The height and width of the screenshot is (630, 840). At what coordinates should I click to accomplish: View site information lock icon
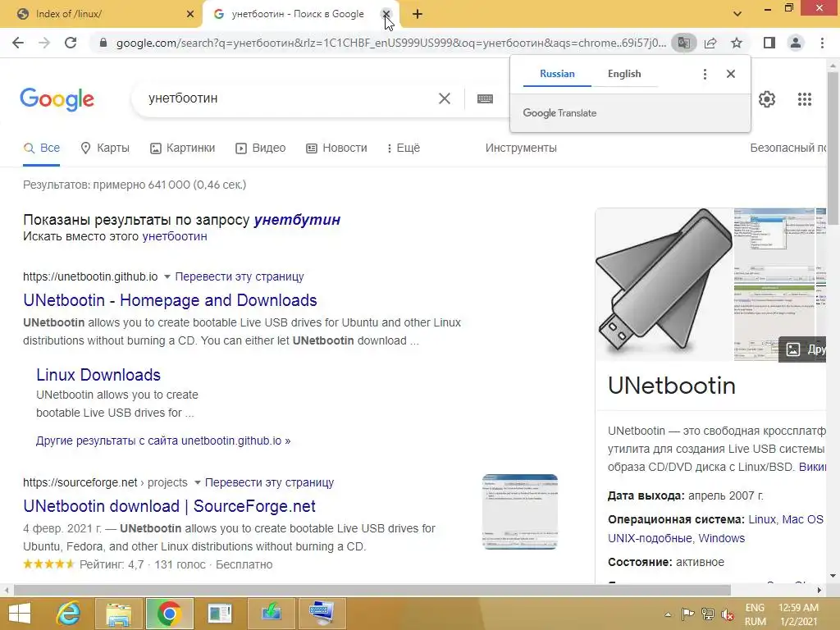pos(103,43)
